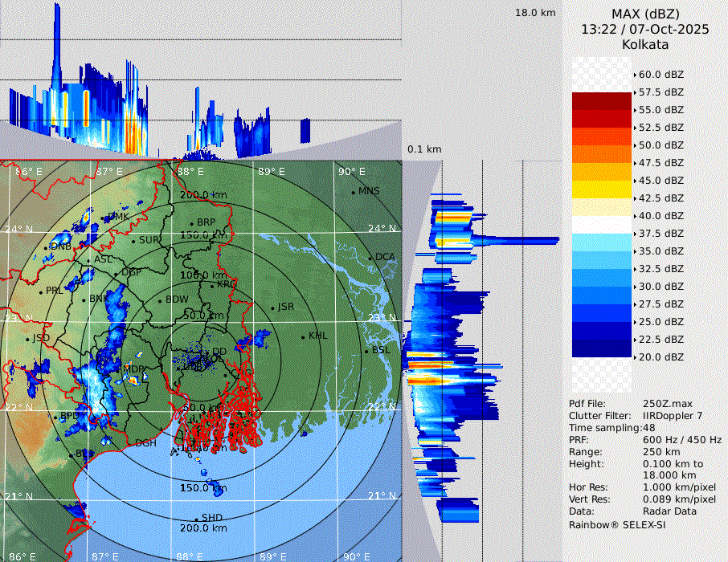Select the 37.5 dBZ legend label
This screenshot has height=562, width=728.
pyautogui.click(x=661, y=234)
